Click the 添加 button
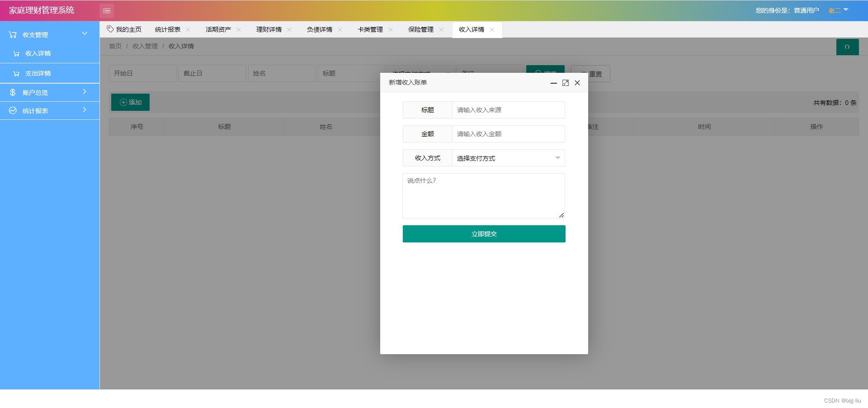 130,102
